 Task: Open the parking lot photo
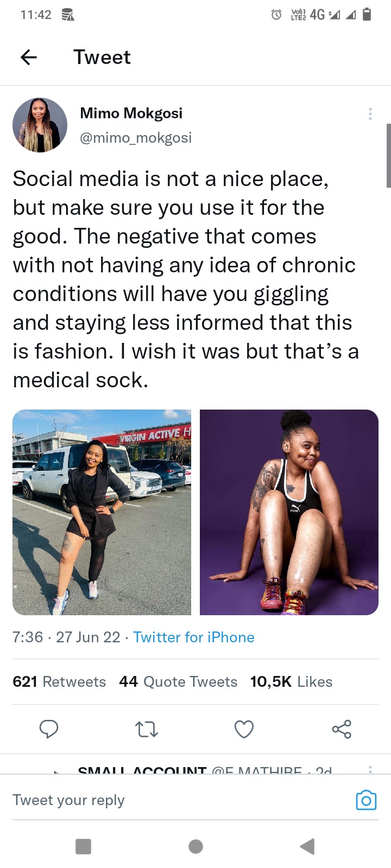point(102,512)
